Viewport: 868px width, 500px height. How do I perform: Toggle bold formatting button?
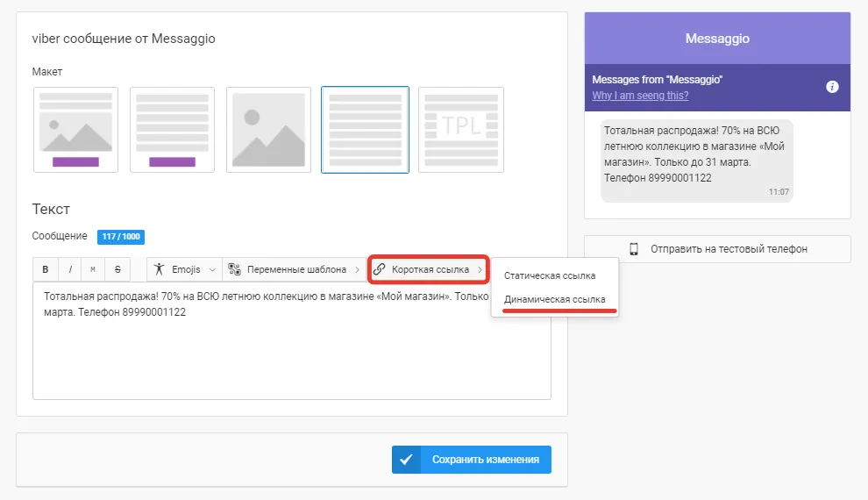tap(46, 269)
